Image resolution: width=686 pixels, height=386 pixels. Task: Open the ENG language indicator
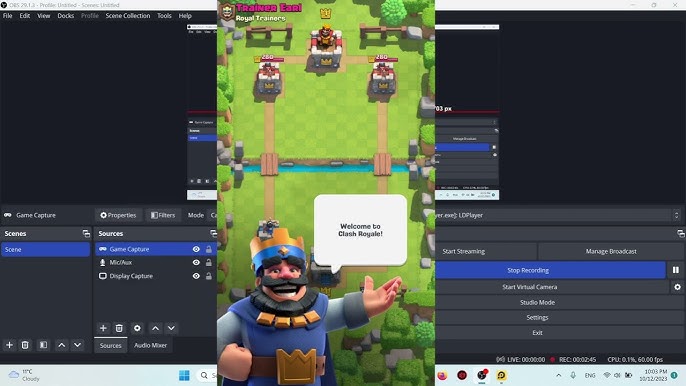coord(590,375)
